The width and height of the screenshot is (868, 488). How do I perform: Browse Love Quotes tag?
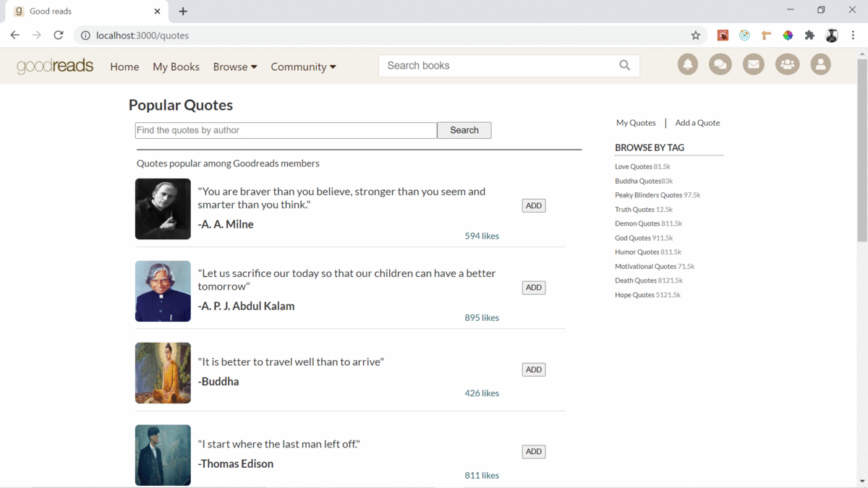tap(642, 166)
